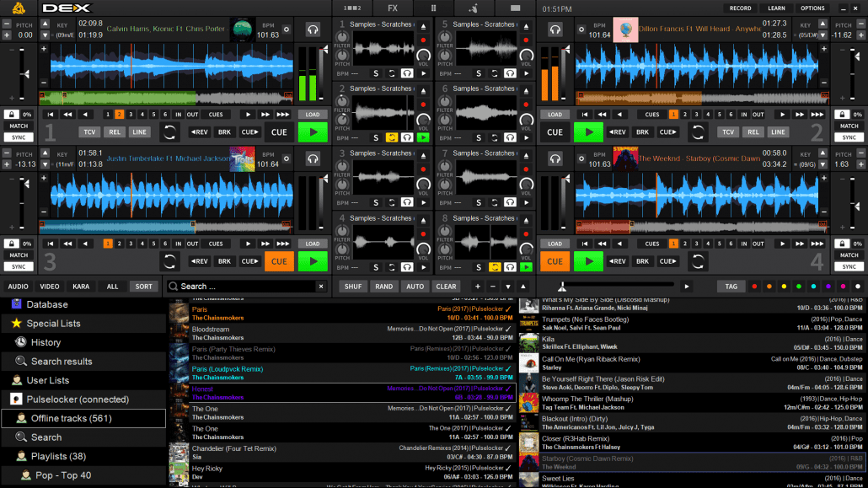
Task: Move the selected playlist item up
Action: [523, 287]
